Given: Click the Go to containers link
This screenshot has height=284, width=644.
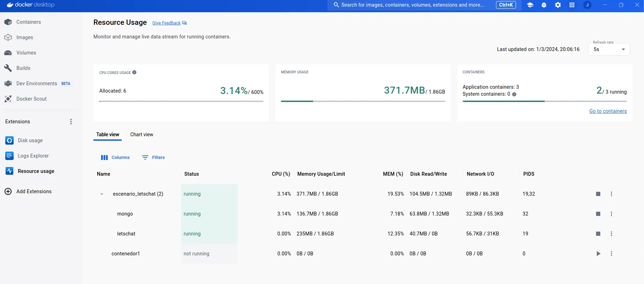Looking at the screenshot, I should click(x=608, y=111).
